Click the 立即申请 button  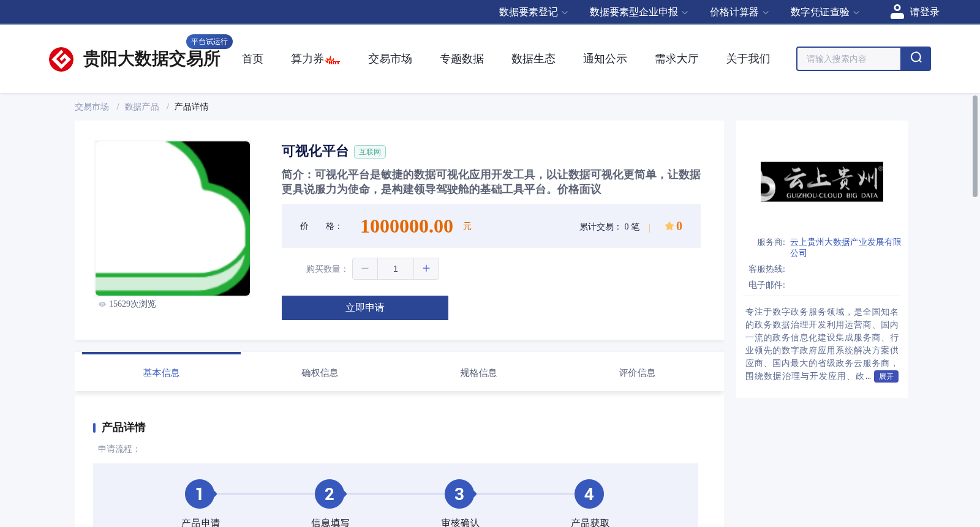(x=365, y=308)
